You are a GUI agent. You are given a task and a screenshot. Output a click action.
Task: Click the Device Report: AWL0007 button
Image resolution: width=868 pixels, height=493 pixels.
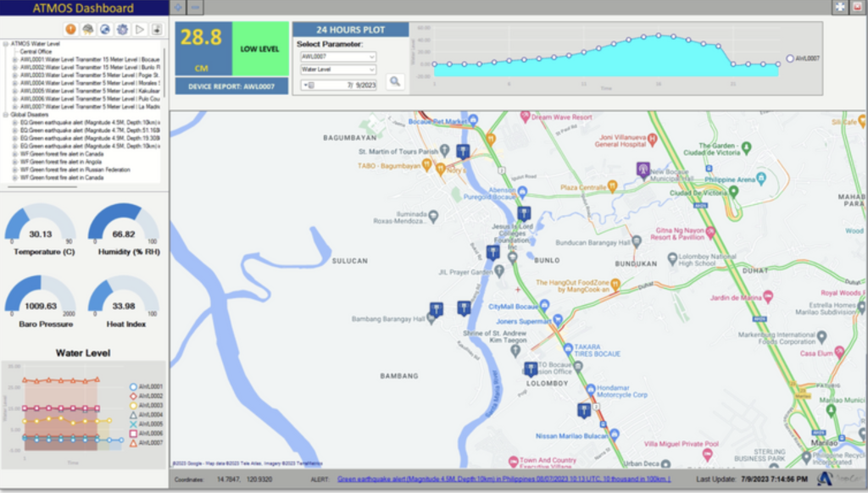click(231, 86)
